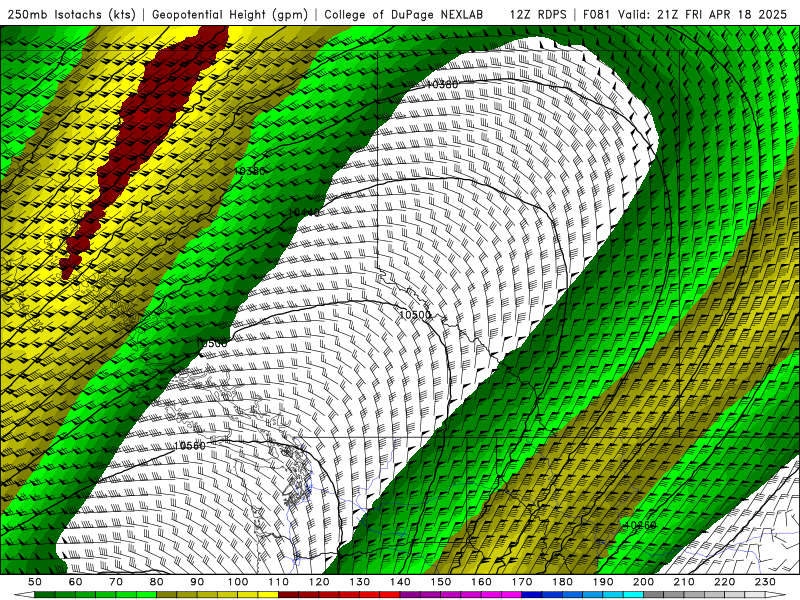This screenshot has width=800, height=600.
Task: Click the 'Geopotential Height (gpm)' title text
Action: pyautogui.click(x=230, y=14)
